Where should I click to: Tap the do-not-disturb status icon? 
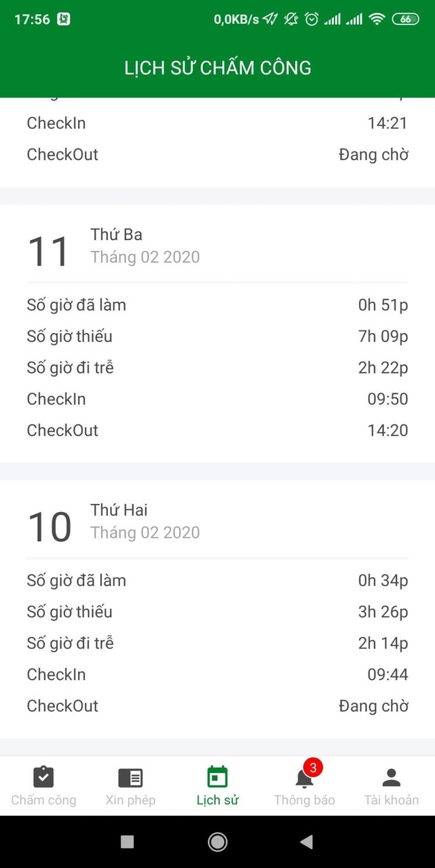coord(290,20)
